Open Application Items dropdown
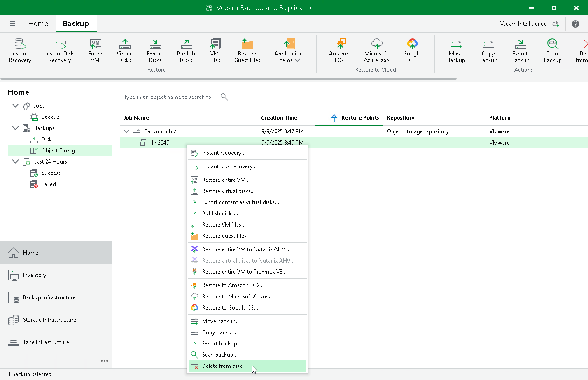The image size is (588, 380). 288,50
